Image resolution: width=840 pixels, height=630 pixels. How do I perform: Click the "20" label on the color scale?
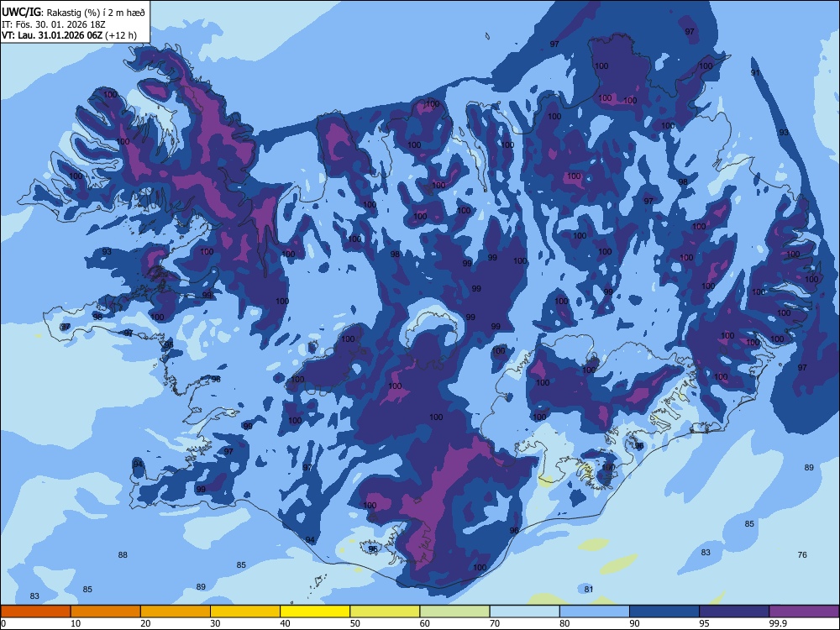tap(145, 623)
